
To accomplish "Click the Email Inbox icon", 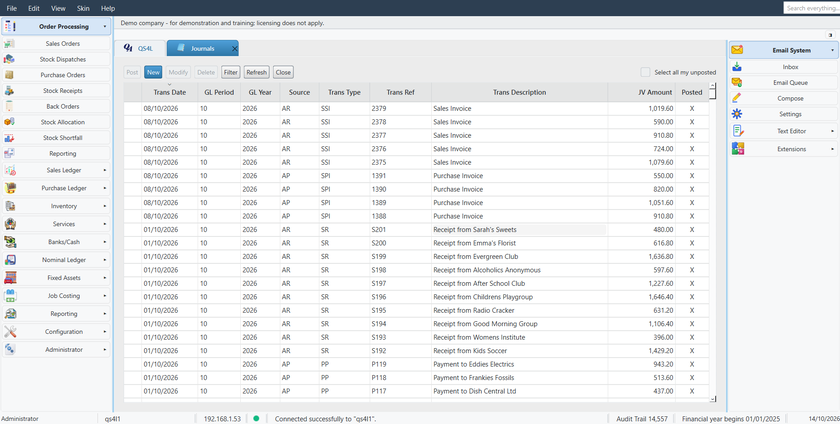I will 737,67.
